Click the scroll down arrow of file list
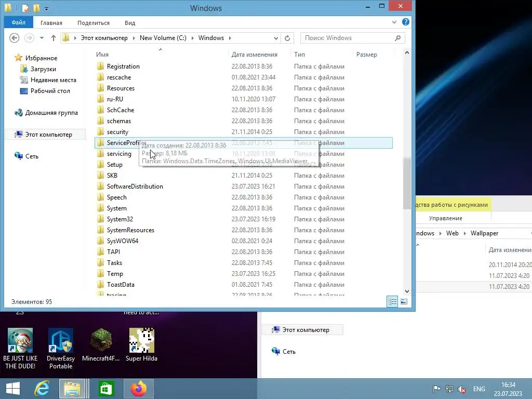Screen dimensions: 532x399 407,291
